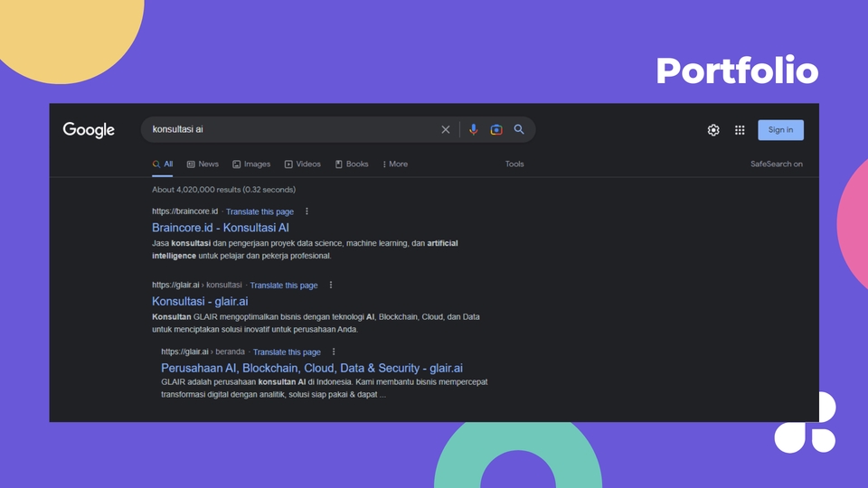Switch to the News tab
868x488 pixels.
click(x=203, y=164)
